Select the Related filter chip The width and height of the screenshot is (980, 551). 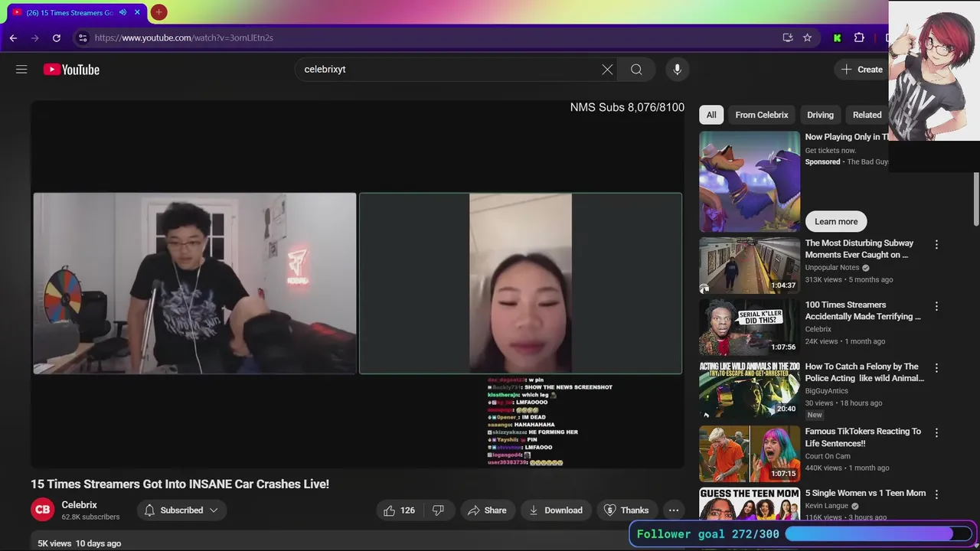(x=867, y=115)
